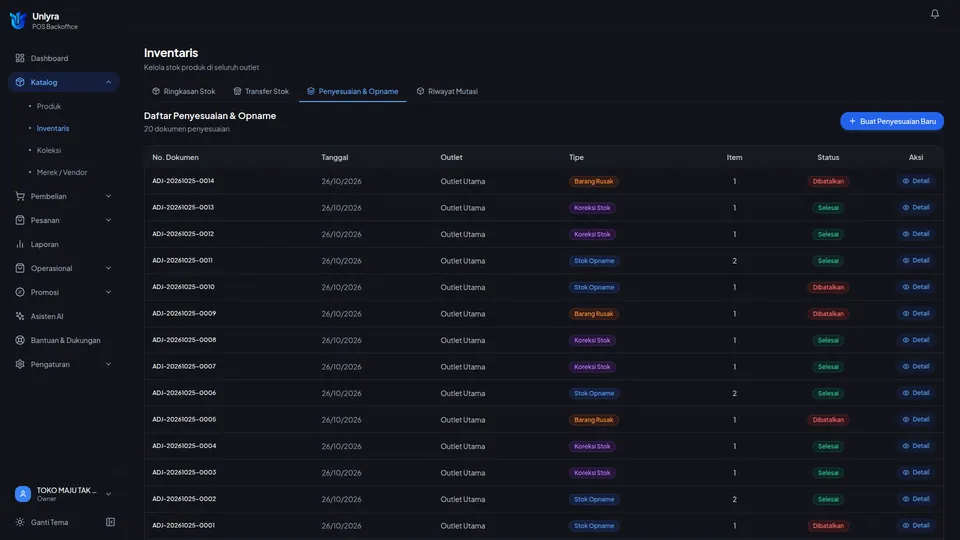Click eye icon for ADJ-20261025-0013
The height and width of the screenshot is (540, 960).
(906, 208)
